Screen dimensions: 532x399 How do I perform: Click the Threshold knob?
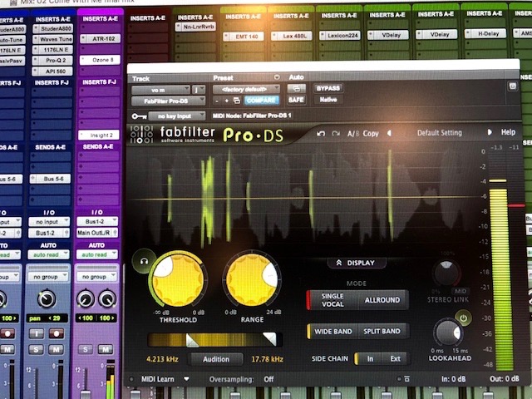click(178, 280)
